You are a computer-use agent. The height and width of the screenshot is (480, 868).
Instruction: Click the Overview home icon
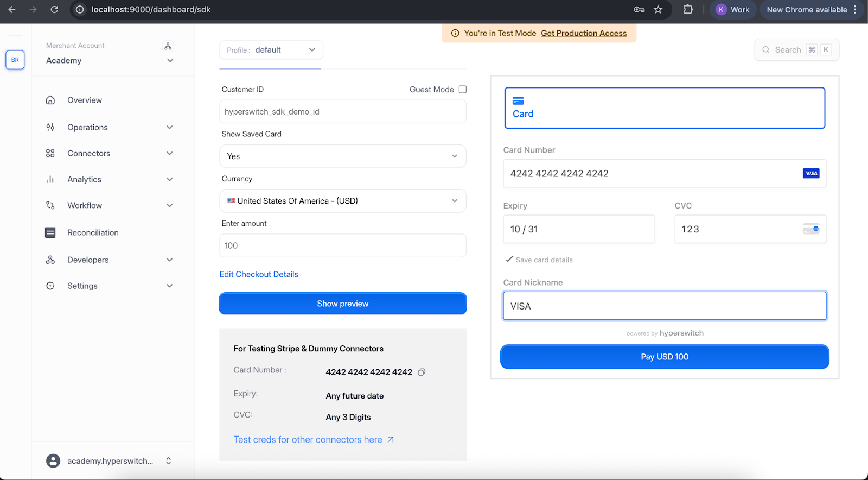[x=50, y=100]
